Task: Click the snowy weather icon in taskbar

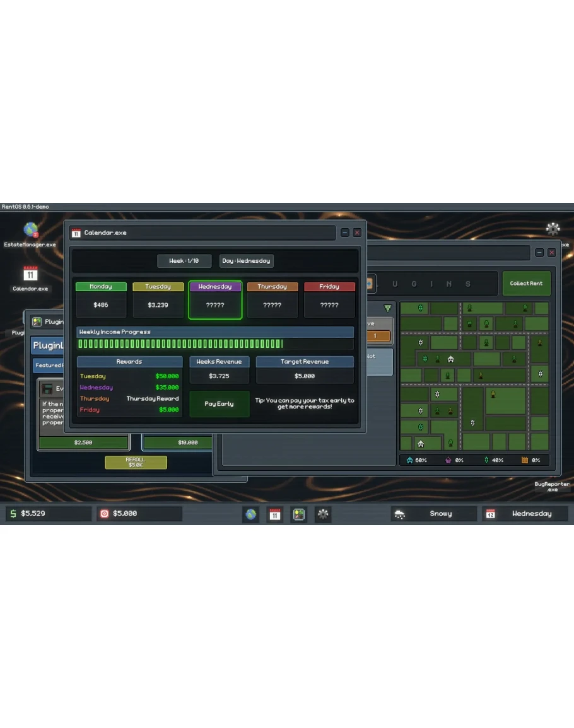Action: pyautogui.click(x=400, y=514)
